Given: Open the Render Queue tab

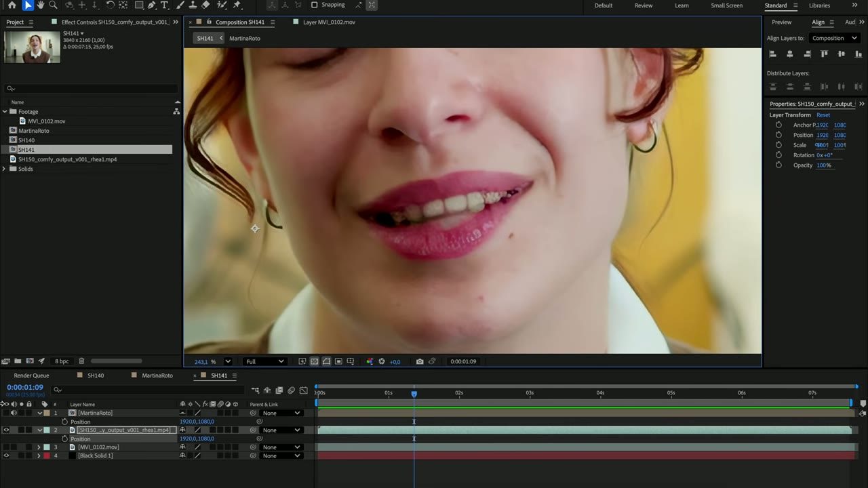Looking at the screenshot, I should [x=31, y=375].
